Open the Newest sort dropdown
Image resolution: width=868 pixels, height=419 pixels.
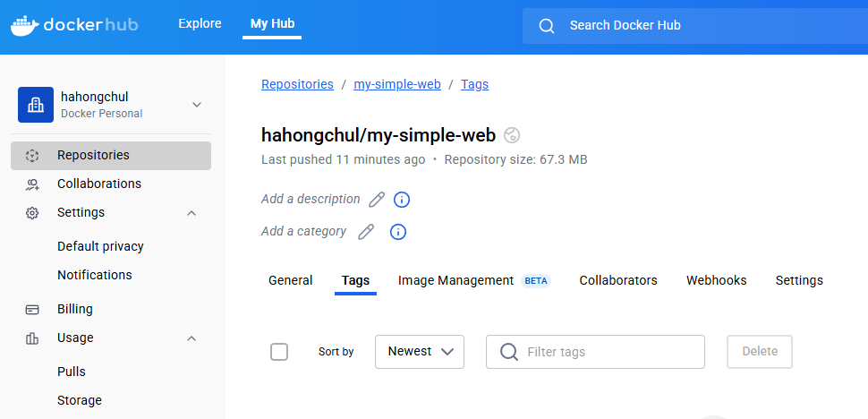click(x=420, y=352)
